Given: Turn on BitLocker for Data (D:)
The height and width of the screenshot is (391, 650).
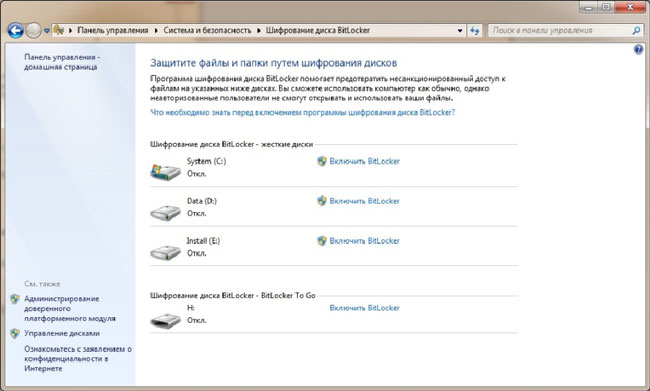Looking at the screenshot, I should (364, 201).
